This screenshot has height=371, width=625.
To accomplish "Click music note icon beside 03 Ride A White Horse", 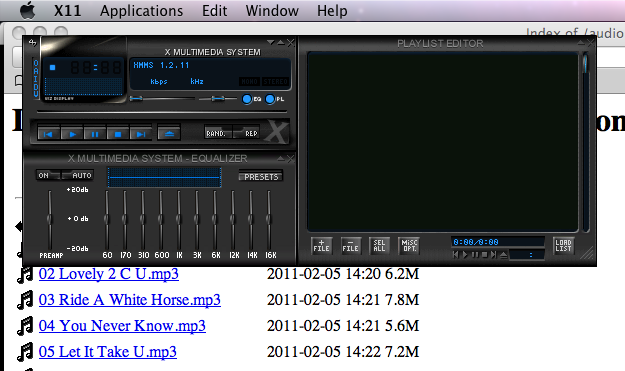I will coord(25,300).
